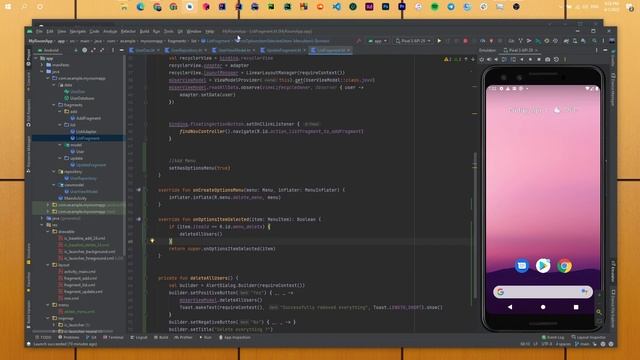Open Layout Inspector from the bottom bar
The width and height of the screenshot is (640, 360).
point(589,338)
